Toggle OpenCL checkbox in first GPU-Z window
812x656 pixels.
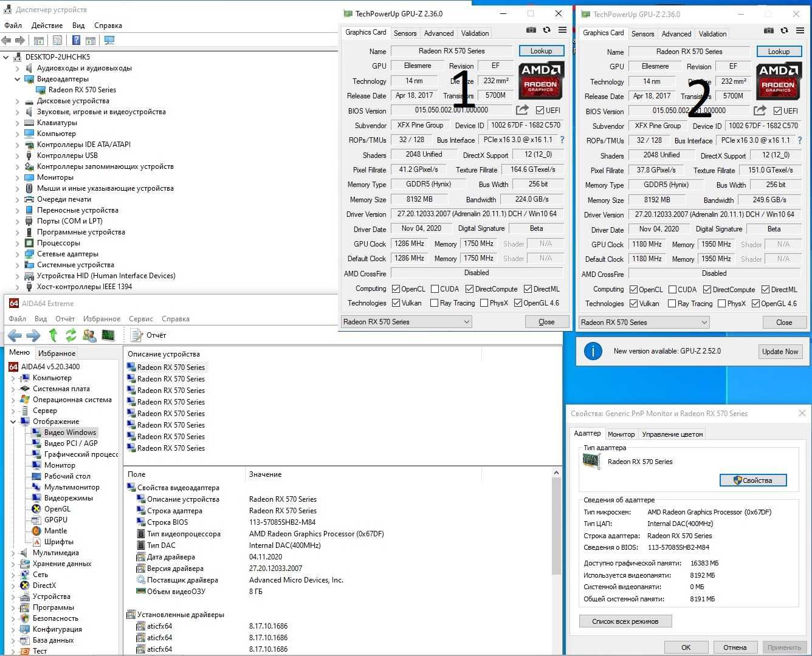click(x=396, y=289)
